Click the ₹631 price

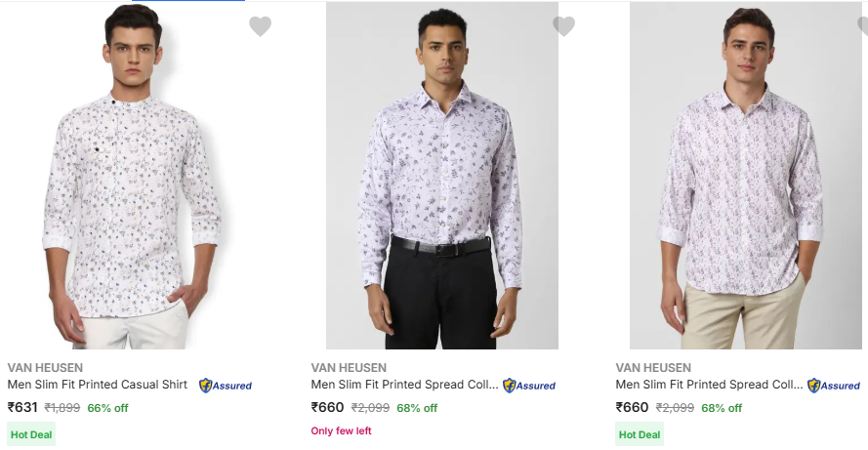(x=22, y=408)
